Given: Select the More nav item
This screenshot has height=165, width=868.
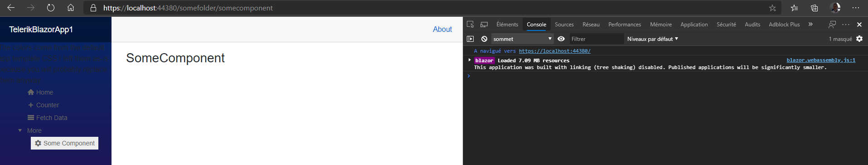Looking at the screenshot, I should point(34,130).
